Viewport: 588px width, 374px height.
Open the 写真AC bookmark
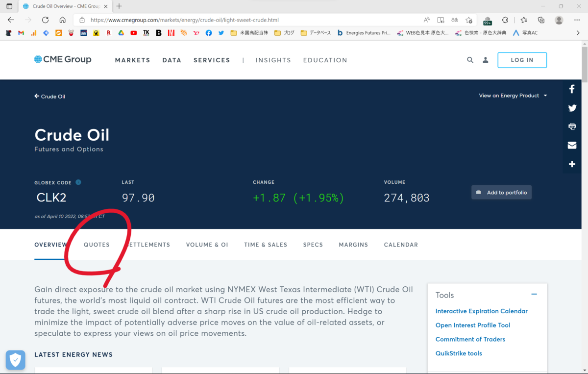[x=525, y=33]
